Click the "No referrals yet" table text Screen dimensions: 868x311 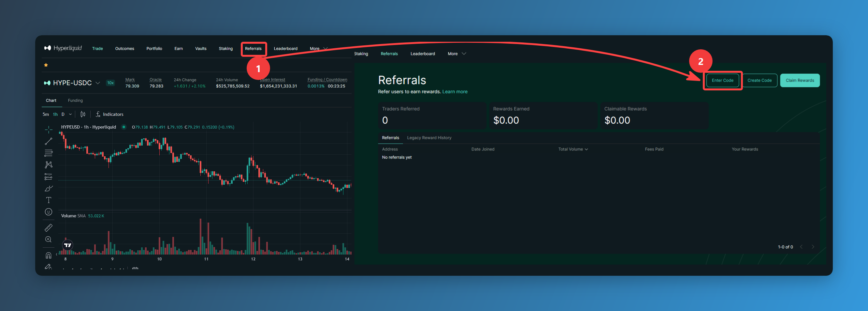(x=397, y=157)
